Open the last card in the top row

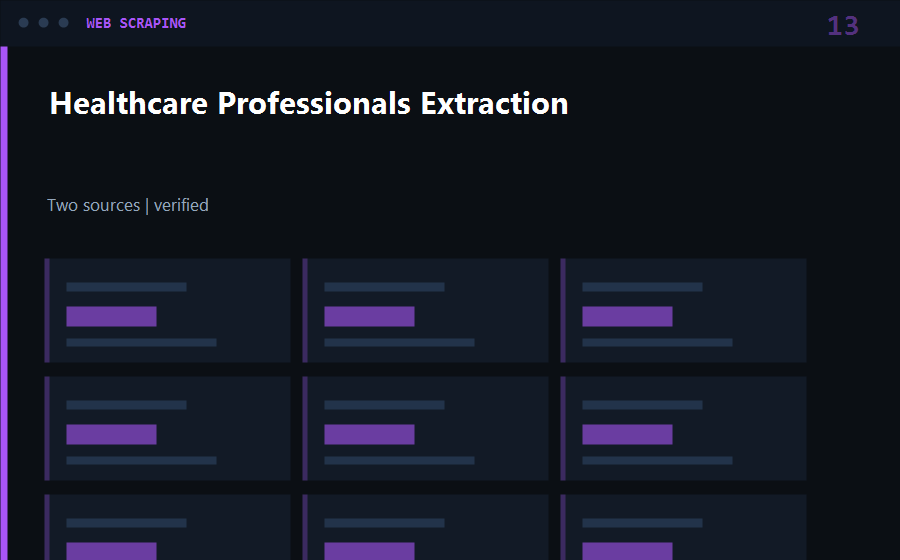click(x=684, y=310)
